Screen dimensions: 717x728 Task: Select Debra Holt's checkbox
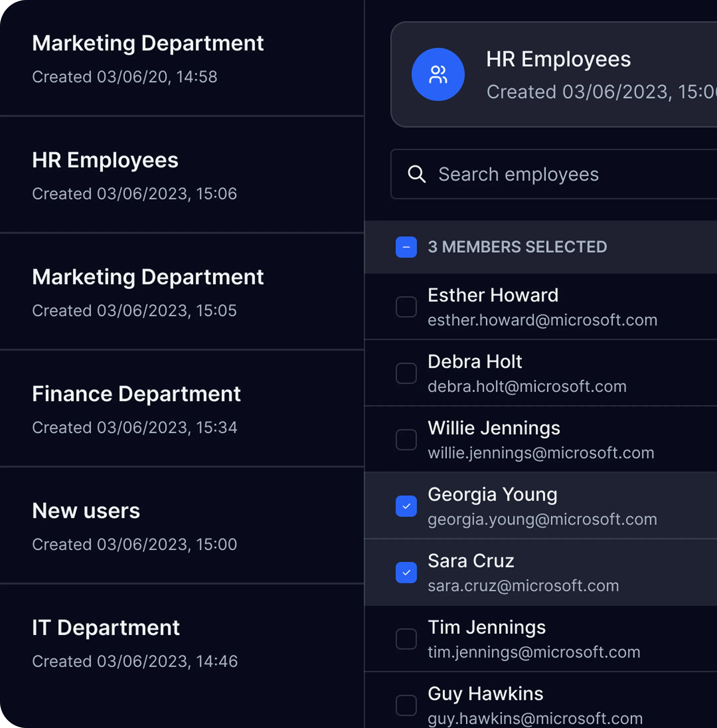tap(406, 373)
